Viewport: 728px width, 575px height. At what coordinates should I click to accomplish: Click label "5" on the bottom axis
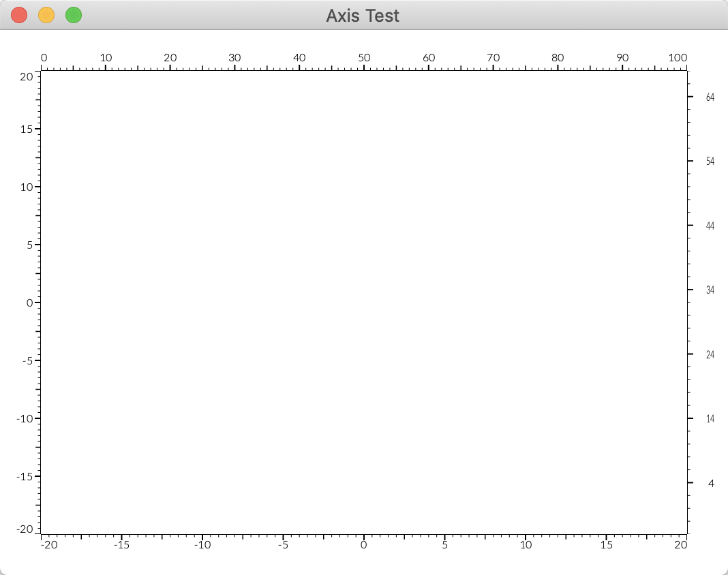(x=445, y=545)
